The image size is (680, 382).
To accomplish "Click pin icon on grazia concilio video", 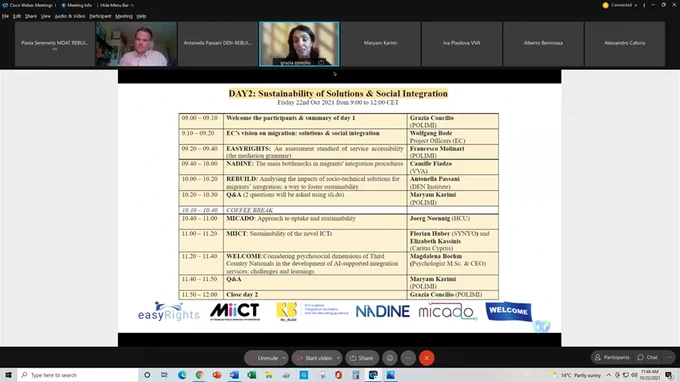I will click(x=321, y=62).
